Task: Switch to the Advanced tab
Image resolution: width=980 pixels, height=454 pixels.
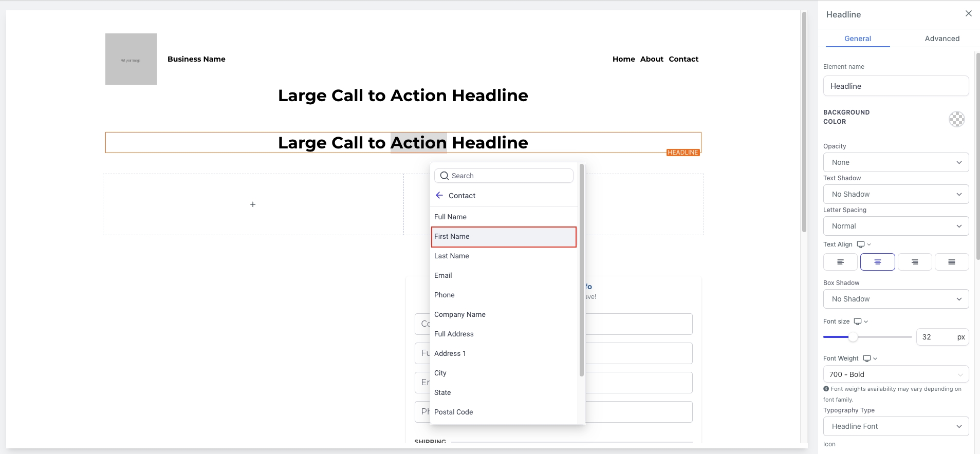Action: point(941,39)
